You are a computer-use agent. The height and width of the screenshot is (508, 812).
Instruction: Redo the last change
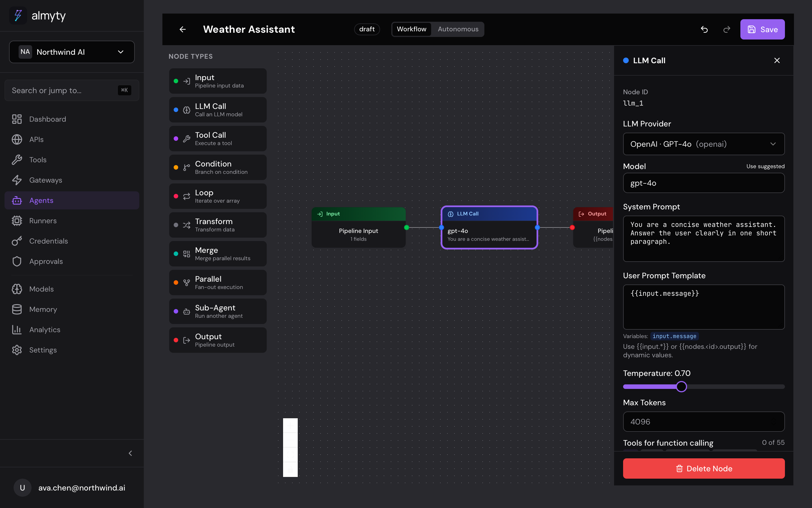(x=727, y=29)
